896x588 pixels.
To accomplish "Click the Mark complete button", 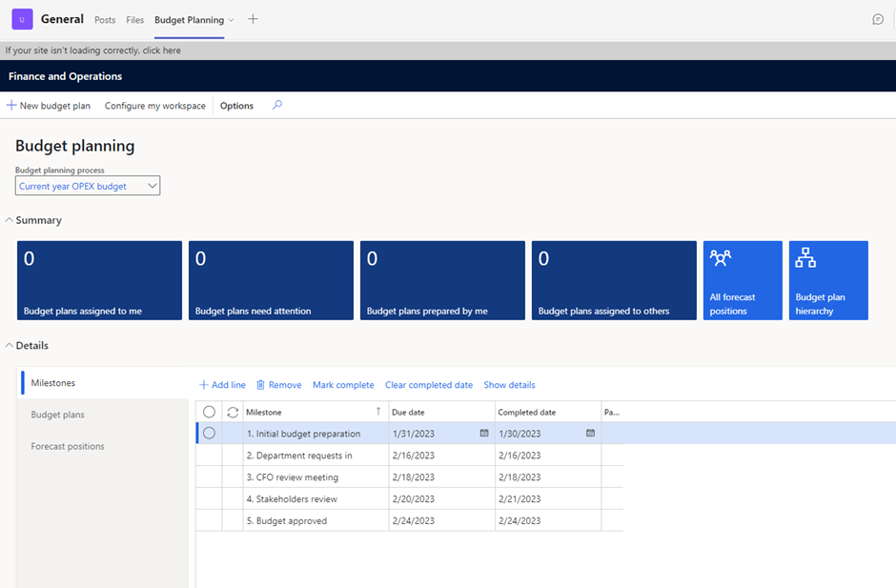I will (343, 385).
